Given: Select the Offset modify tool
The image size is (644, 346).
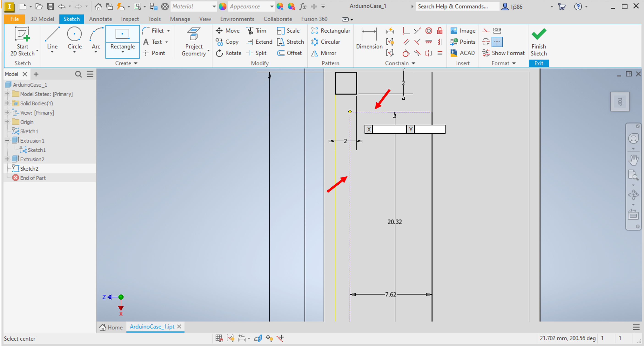Looking at the screenshot, I should (x=290, y=53).
